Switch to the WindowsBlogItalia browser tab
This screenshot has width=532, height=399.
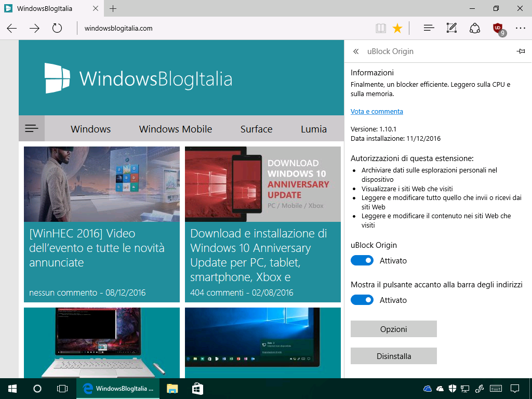(x=51, y=8)
